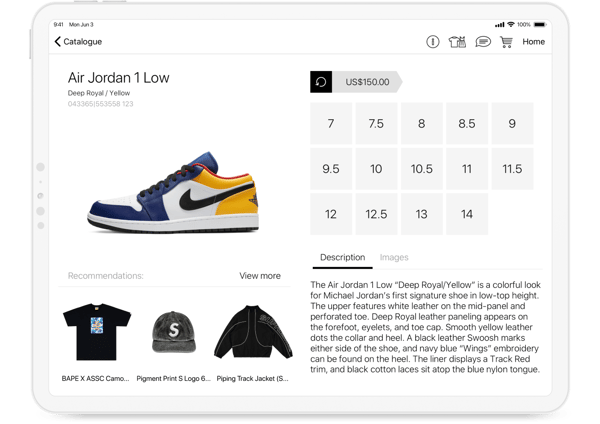Viewport: 600px width, 424px height.
Task: Tap the back chevron beside Catalogue
Action: point(57,41)
